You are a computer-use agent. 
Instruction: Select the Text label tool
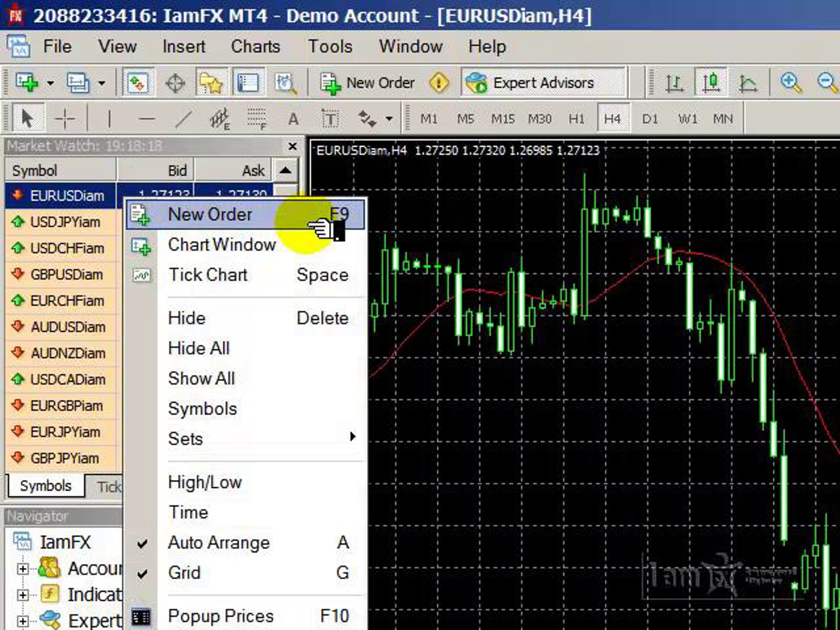point(330,119)
